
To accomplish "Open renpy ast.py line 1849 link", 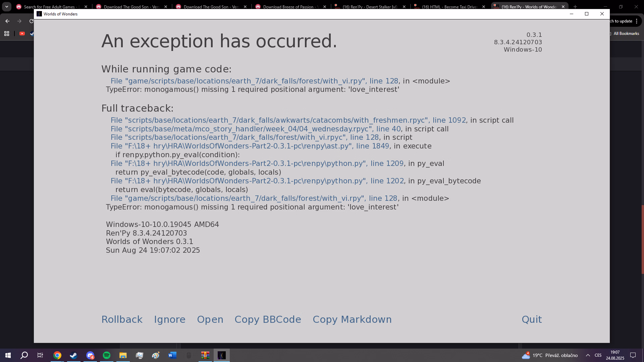I will 250,146.
